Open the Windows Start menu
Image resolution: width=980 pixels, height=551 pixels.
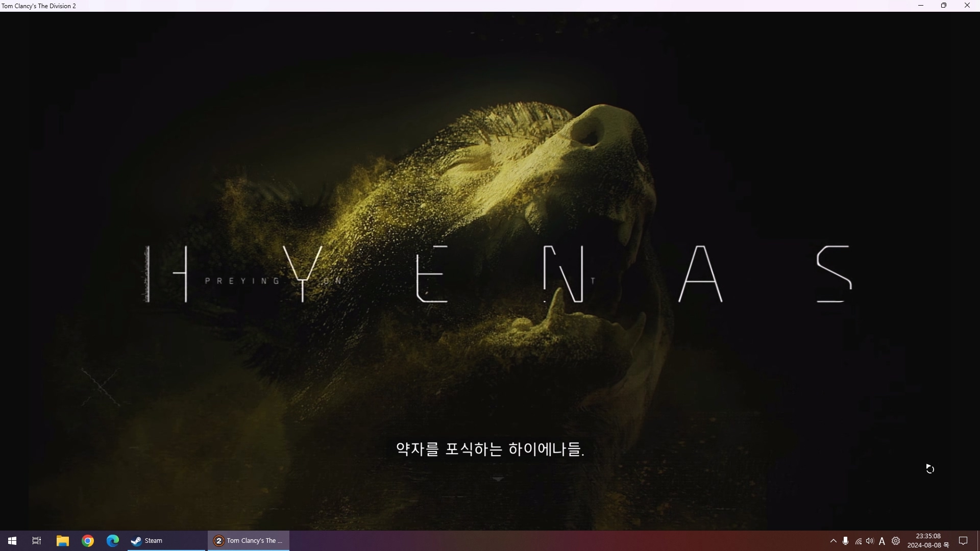12,541
